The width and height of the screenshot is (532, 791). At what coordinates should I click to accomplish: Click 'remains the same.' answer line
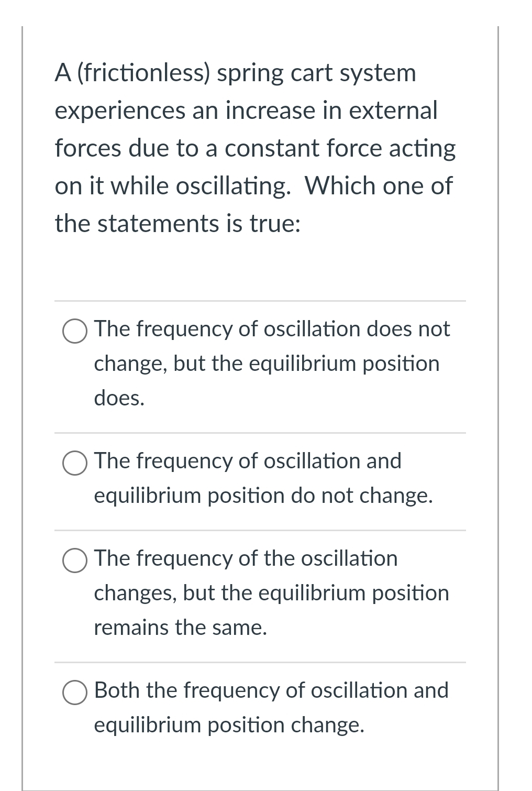pos(181,628)
